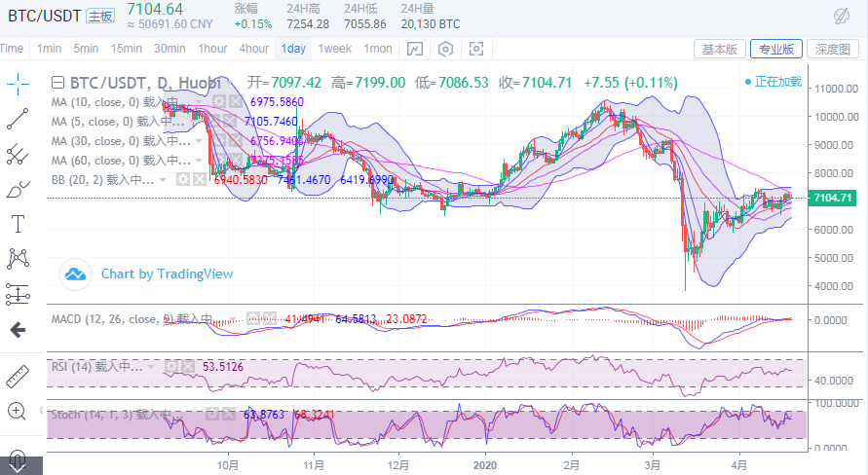Select the zoom in magnifier tool
Image resolution: width=868 pixels, height=475 pixels.
[17, 412]
